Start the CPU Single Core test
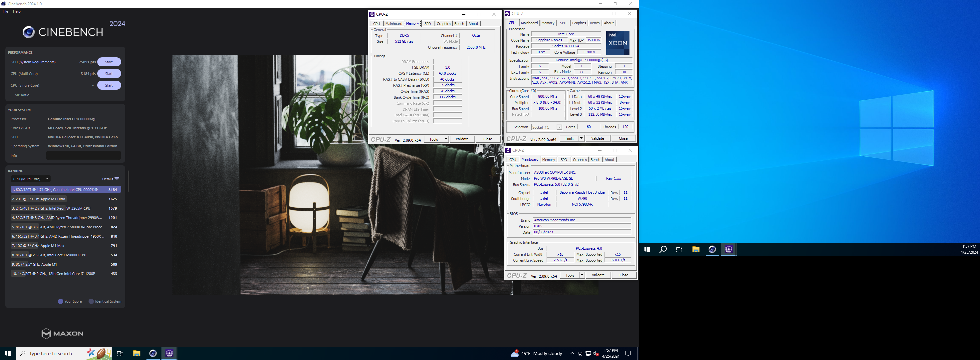 pyautogui.click(x=109, y=85)
